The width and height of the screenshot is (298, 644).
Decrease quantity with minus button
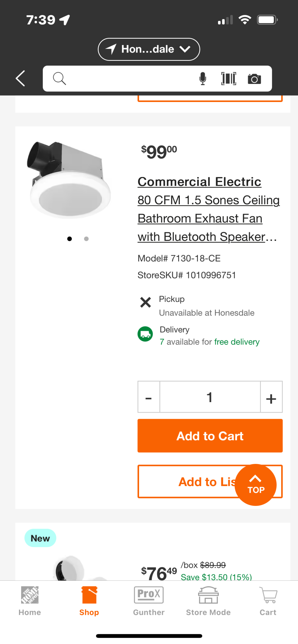pyautogui.click(x=149, y=397)
